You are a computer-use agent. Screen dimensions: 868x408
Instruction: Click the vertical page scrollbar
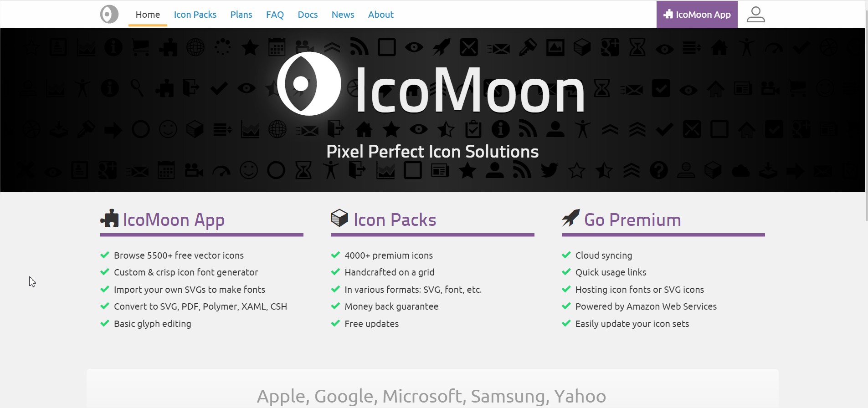(867, 114)
